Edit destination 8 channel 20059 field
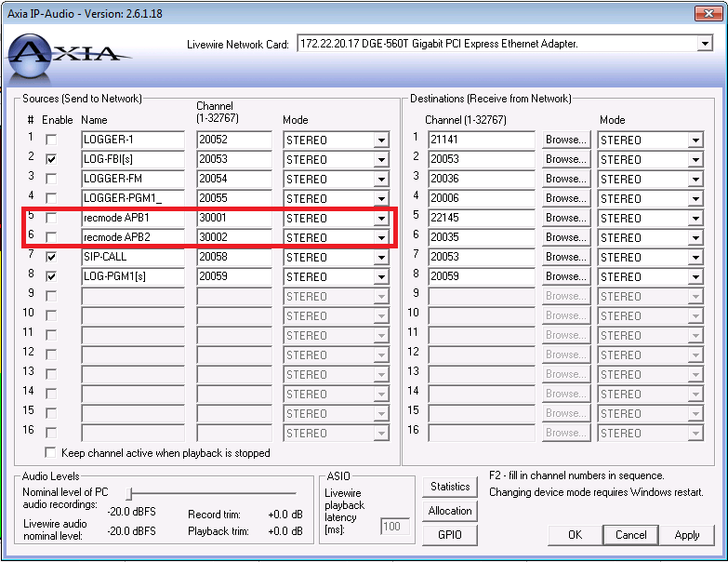 [x=482, y=276]
